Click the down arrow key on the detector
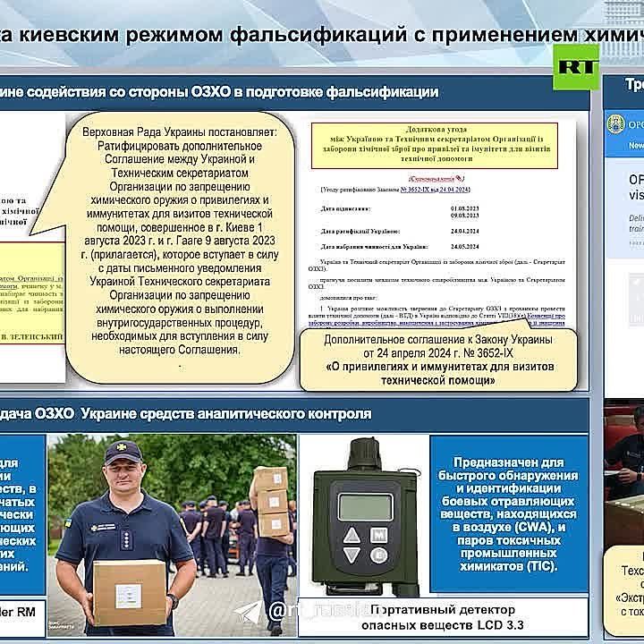 click(x=352, y=555)
